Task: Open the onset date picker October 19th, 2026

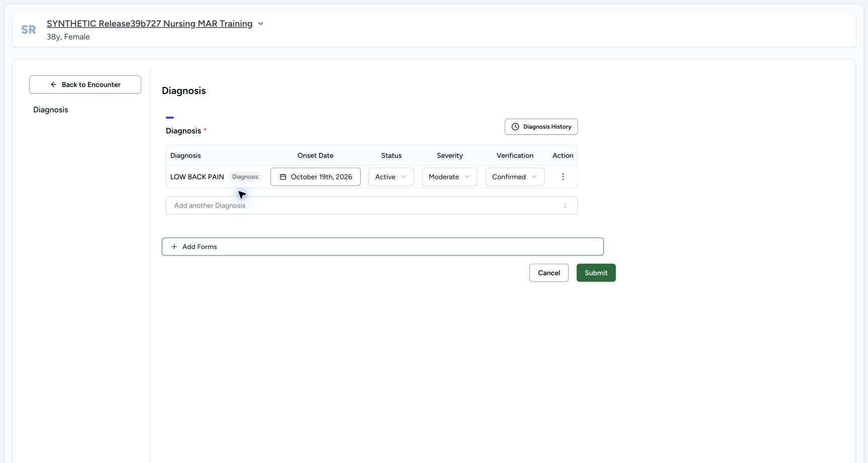Action: 315,177
